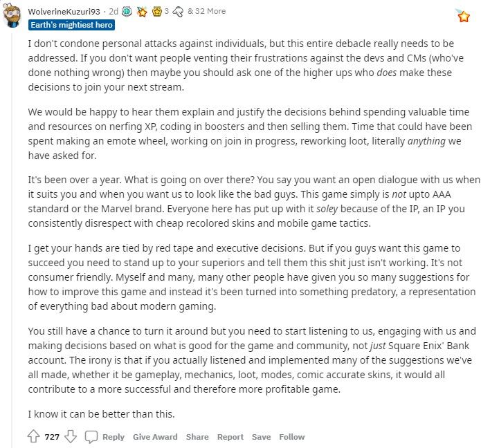This screenshot has height=448, width=481.
Task: Click the shooting star award icon
Action: pyautogui.click(x=142, y=12)
